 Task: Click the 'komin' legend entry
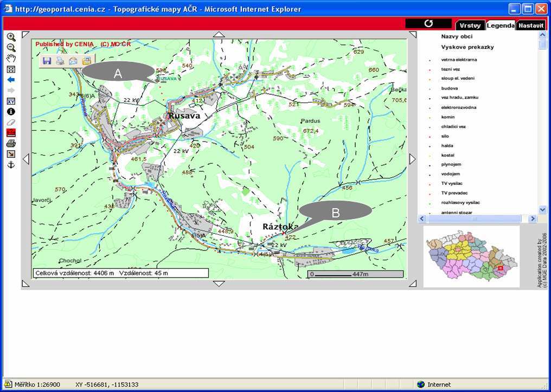[448, 117]
